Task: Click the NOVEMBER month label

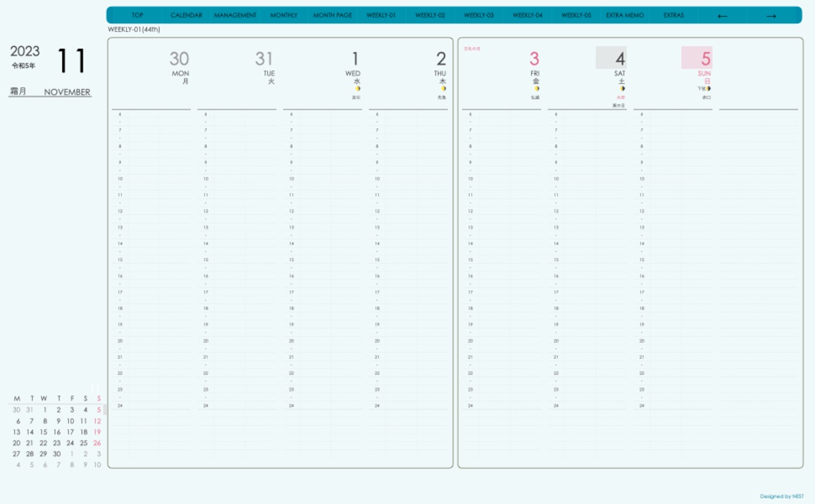Action: (67, 92)
